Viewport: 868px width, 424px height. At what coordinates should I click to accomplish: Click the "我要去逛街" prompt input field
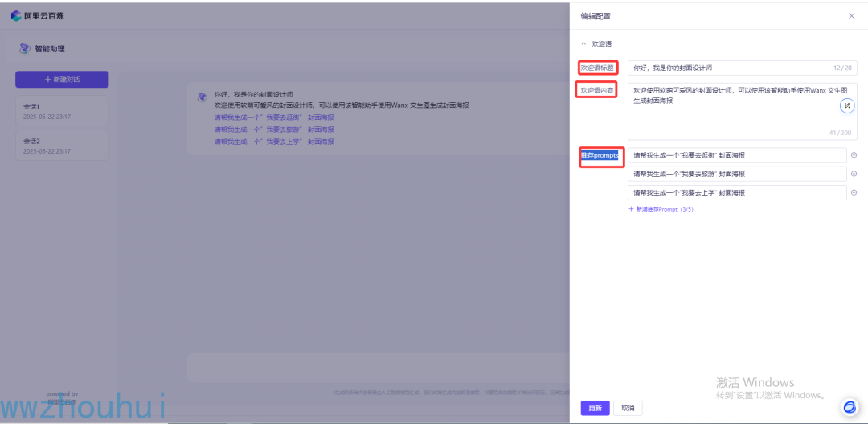point(737,155)
